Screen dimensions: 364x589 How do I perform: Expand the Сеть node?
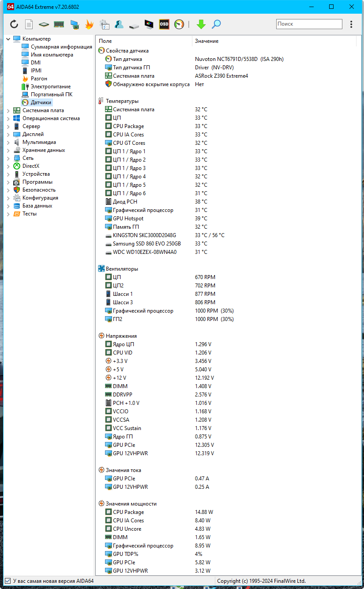click(8, 158)
